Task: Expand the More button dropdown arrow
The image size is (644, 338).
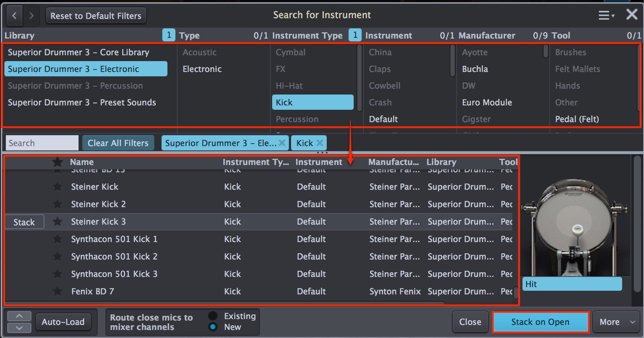Action: [632, 322]
